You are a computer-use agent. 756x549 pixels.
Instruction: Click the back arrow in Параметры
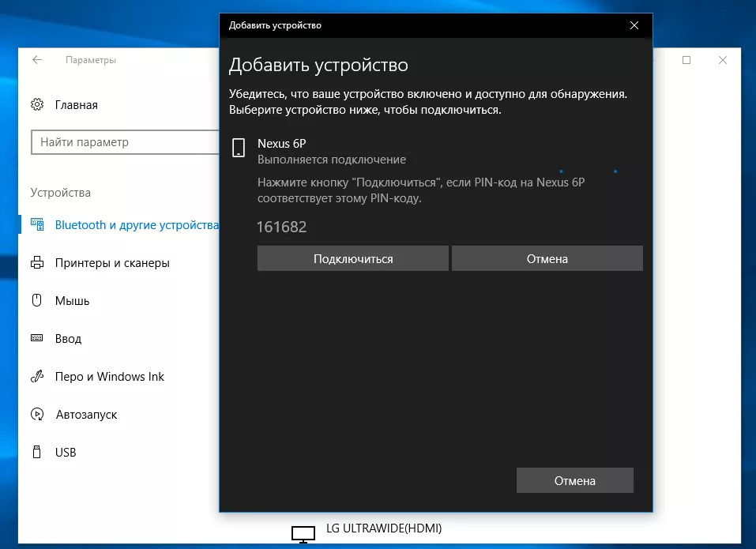click(x=37, y=60)
